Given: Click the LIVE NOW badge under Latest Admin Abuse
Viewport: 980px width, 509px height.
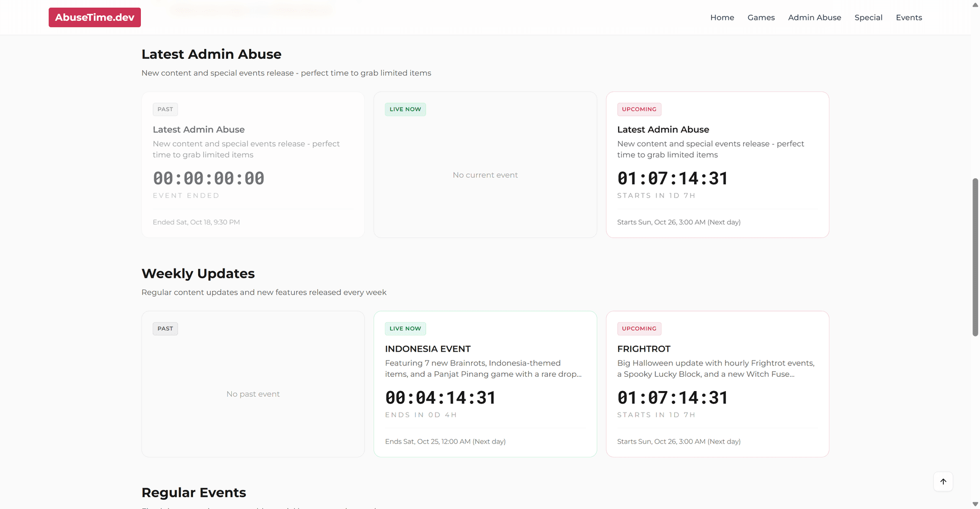Looking at the screenshot, I should (405, 109).
